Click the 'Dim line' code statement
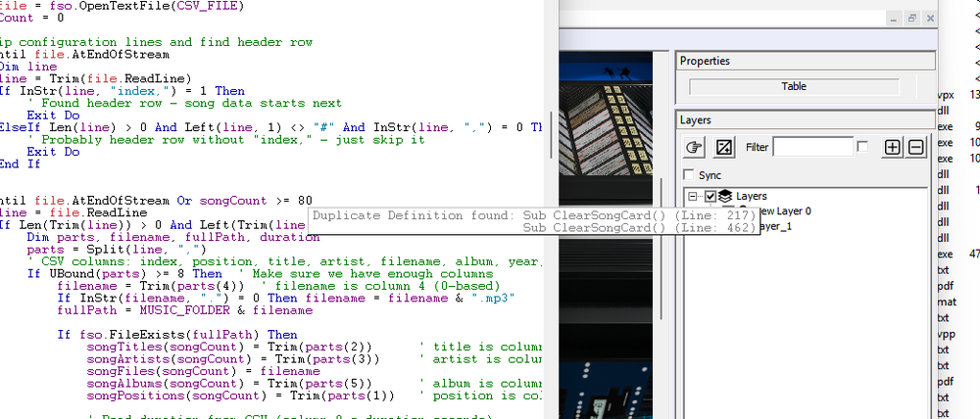This screenshot has height=419, width=980. 28,67
